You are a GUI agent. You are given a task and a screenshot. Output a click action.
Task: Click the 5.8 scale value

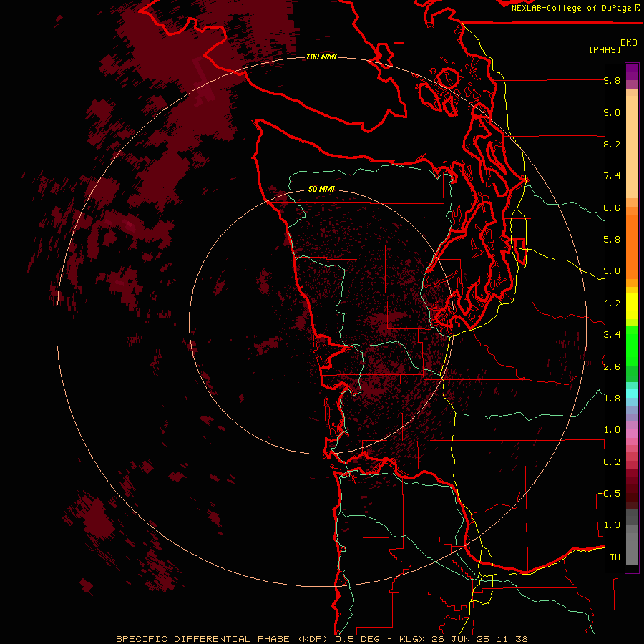612,240
